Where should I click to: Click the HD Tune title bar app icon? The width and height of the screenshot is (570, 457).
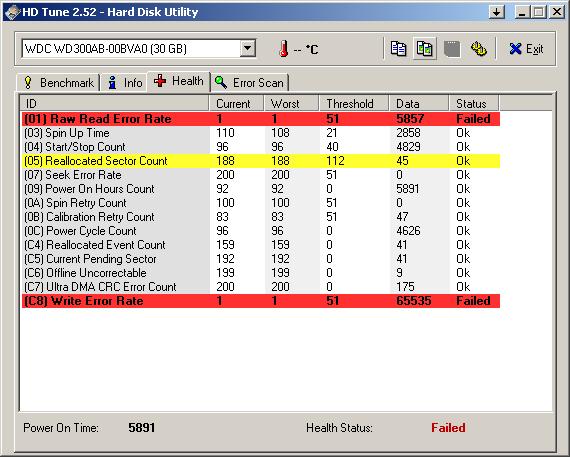[x=13, y=12]
